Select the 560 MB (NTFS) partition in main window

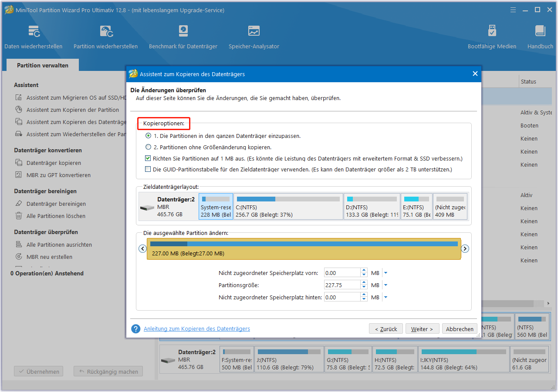532,327
